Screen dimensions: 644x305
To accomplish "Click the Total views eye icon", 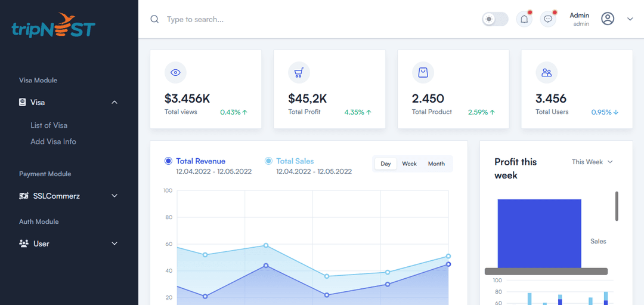I will 175,72.
